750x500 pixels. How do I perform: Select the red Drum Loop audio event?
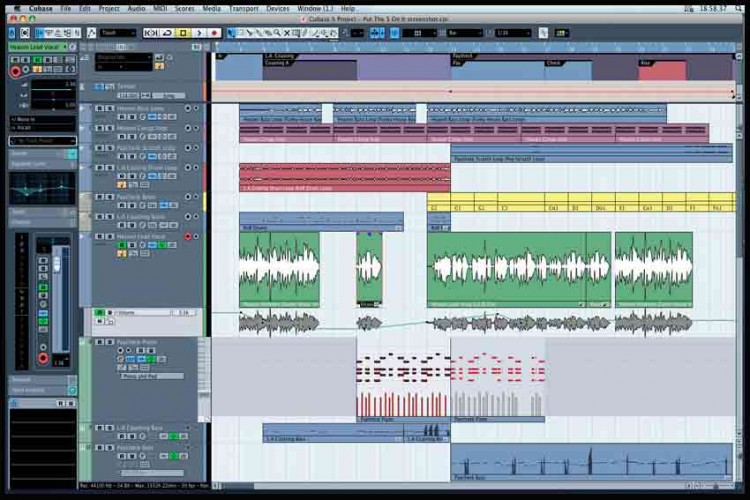[x=344, y=178]
